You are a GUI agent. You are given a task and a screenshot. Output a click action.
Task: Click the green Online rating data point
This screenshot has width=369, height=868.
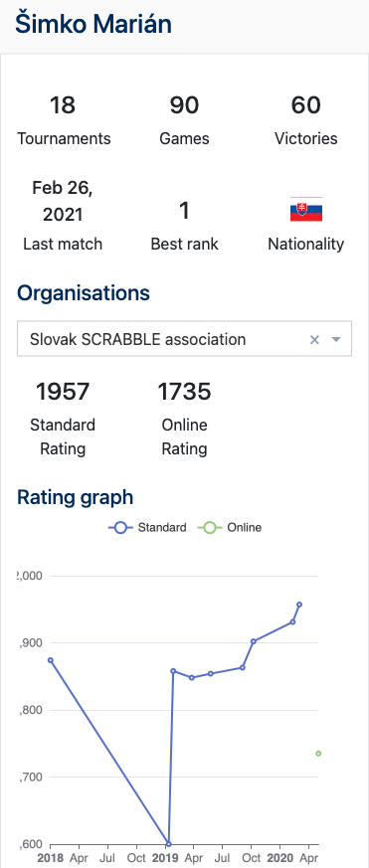click(318, 754)
